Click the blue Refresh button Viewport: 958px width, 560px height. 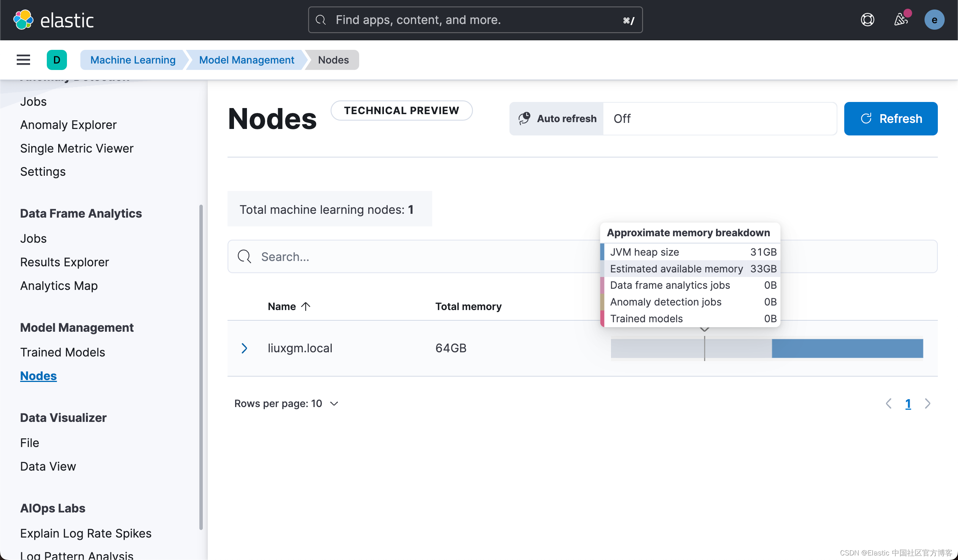pos(891,118)
